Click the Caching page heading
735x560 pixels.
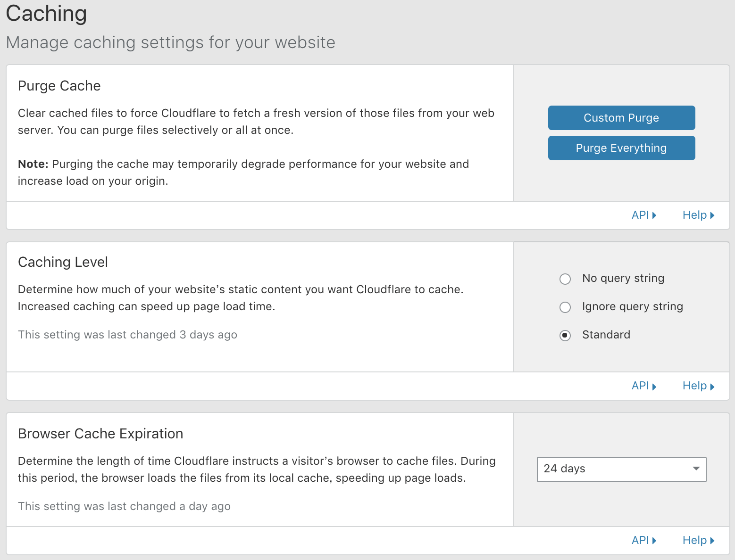click(46, 14)
